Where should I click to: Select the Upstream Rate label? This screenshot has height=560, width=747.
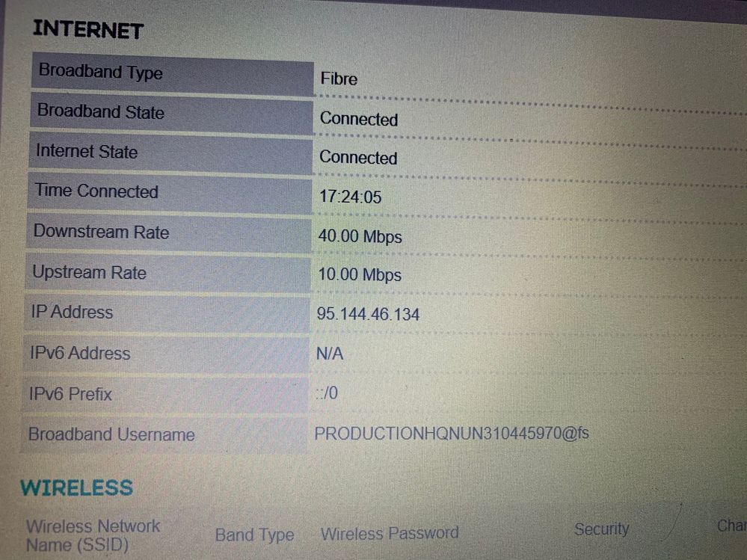[89, 273]
